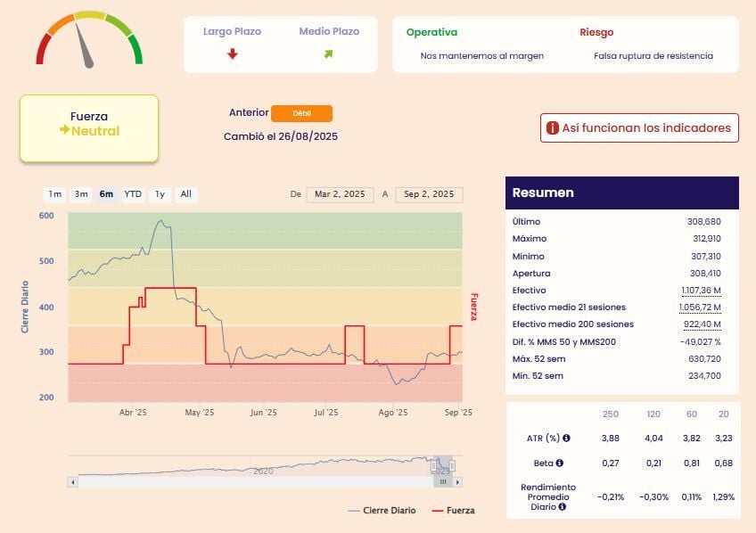Click the Máximo value 312,910
Image resolution: width=756 pixels, height=533 pixels.
click(x=707, y=239)
